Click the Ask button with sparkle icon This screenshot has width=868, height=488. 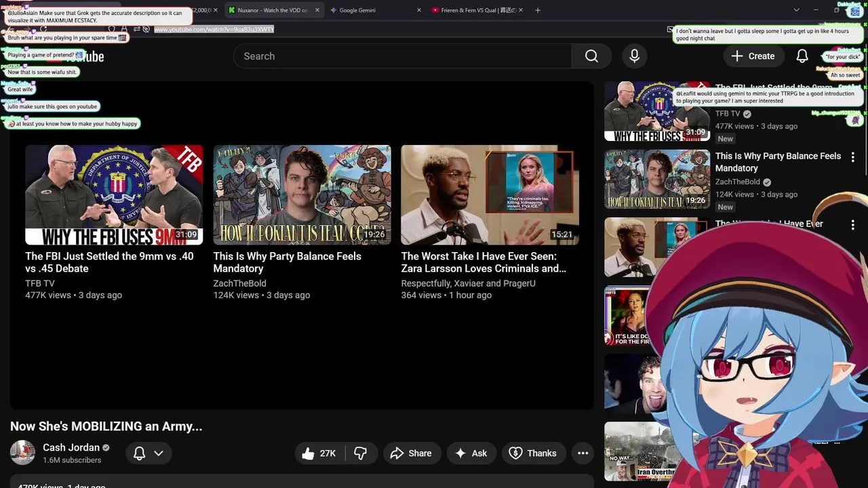point(471,453)
